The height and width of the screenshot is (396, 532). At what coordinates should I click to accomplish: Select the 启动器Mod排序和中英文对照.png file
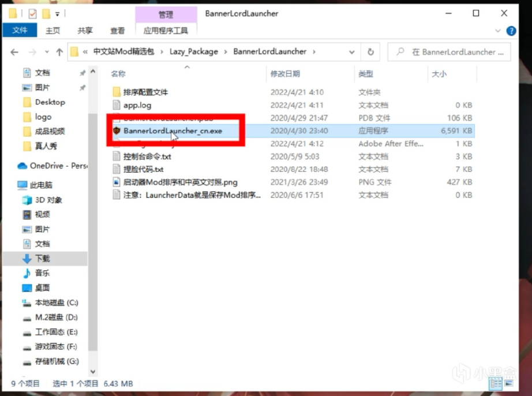180,182
